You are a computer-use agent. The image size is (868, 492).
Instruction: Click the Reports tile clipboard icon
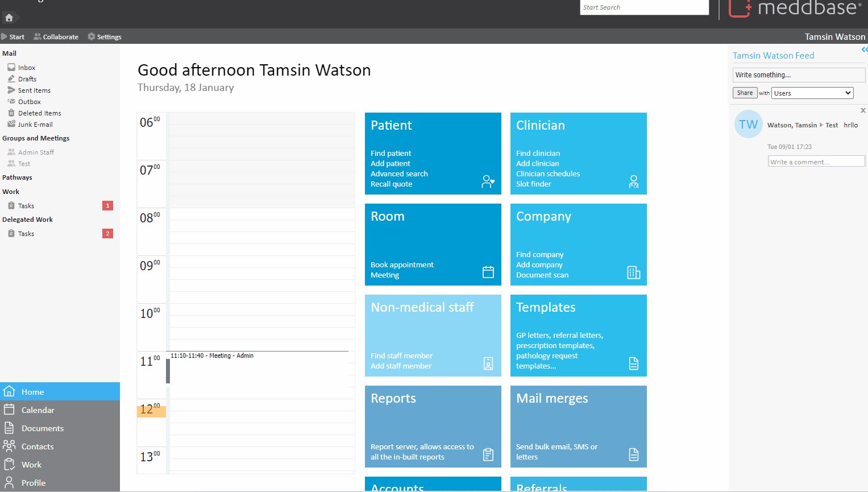488,454
